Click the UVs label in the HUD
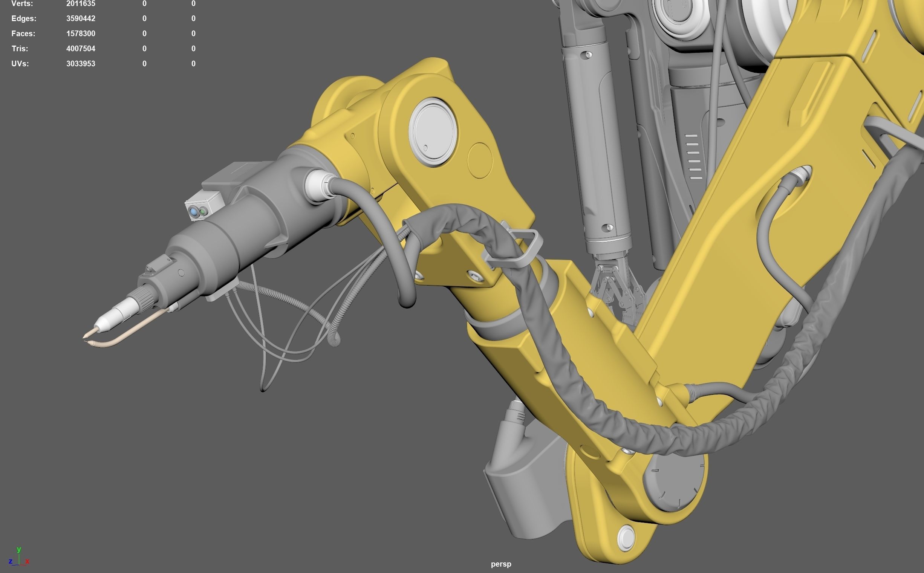The width and height of the screenshot is (924, 573). point(20,64)
